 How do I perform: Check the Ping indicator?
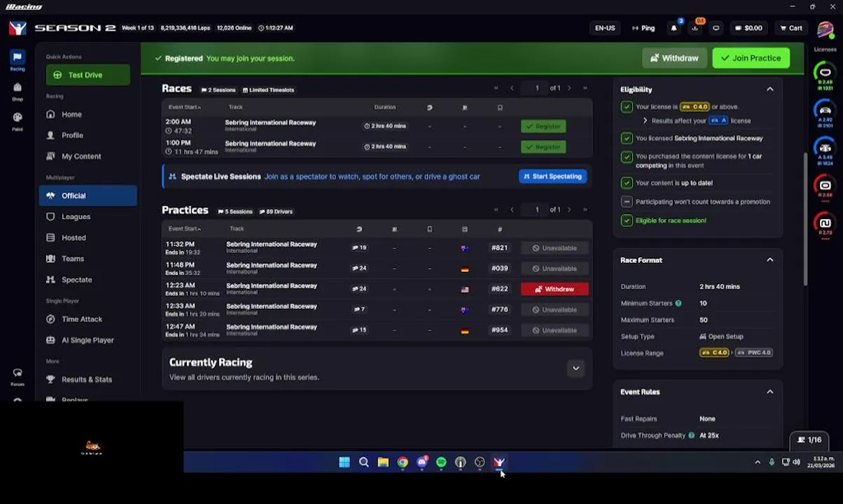[643, 28]
